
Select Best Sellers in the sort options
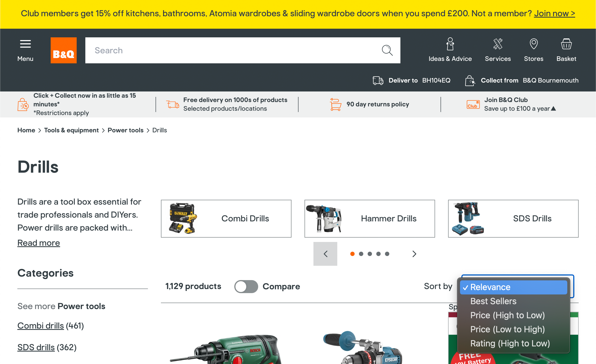(x=493, y=301)
